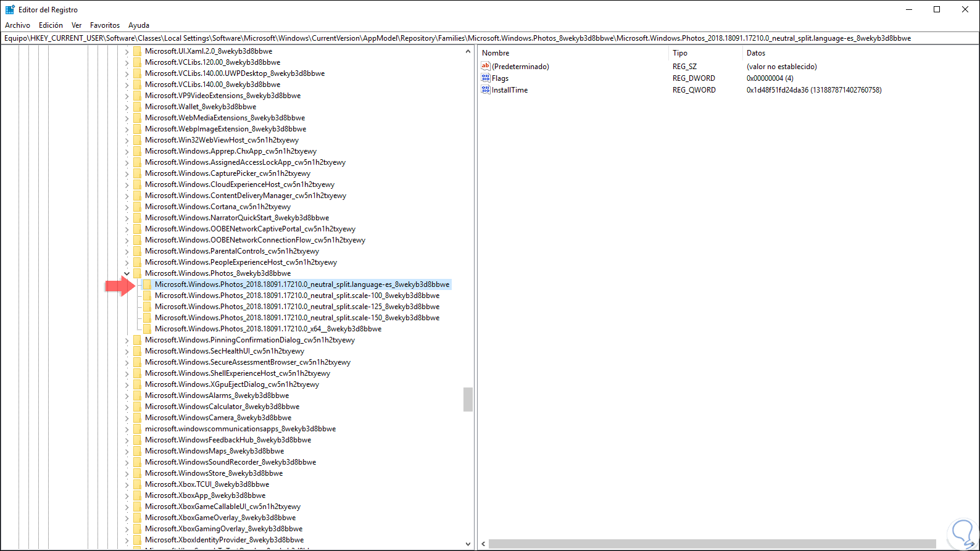Sort values by Tipo column header
The width and height of the screenshot is (980, 551).
(x=706, y=53)
